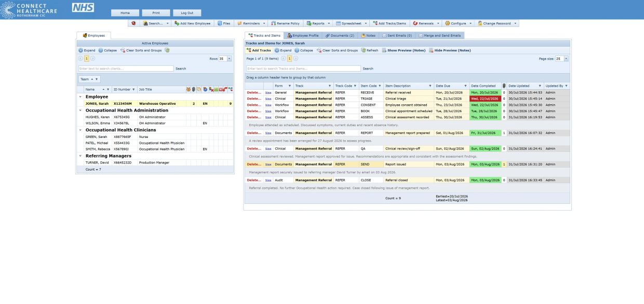The image size is (644, 304).
Task: Open the ID Number column filter arrow
Action: (x=135, y=89)
